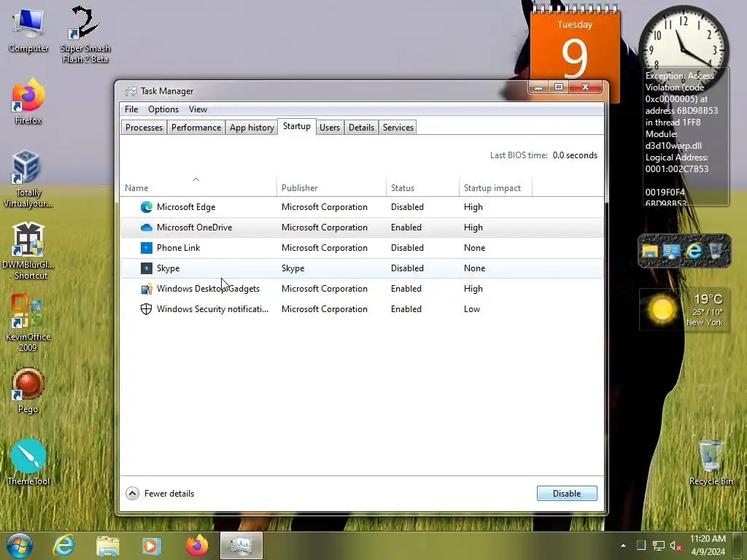747x560 pixels.
Task: Sort by the Startup impact column header
Action: coord(495,188)
